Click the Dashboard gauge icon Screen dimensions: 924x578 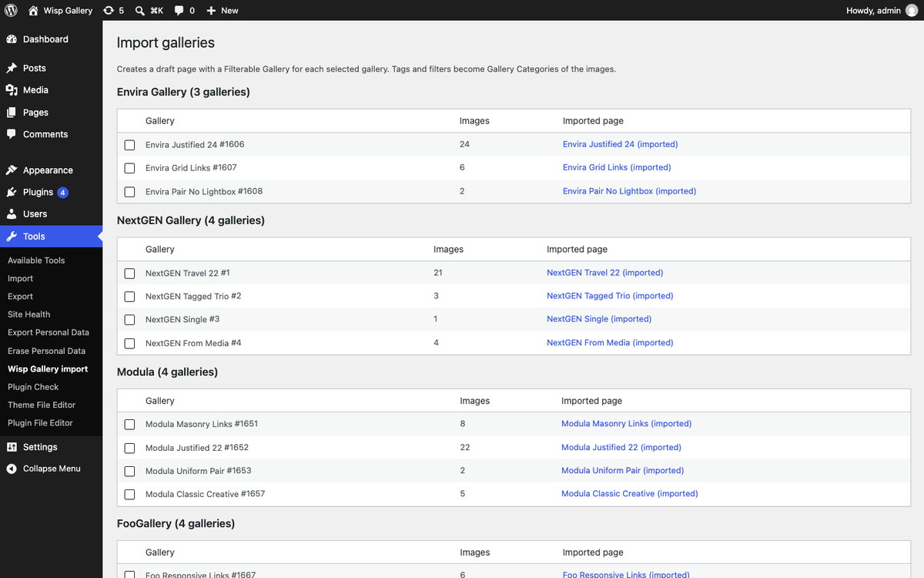[12, 39]
